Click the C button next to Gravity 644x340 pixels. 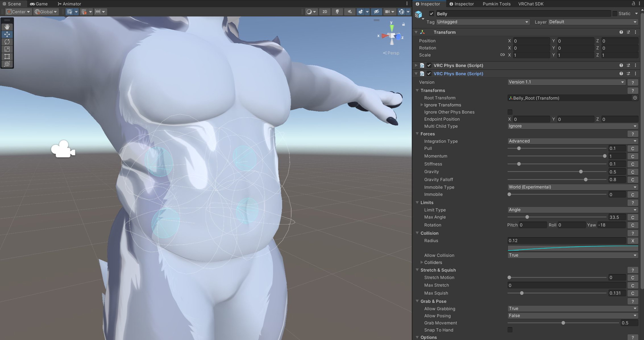pos(632,172)
